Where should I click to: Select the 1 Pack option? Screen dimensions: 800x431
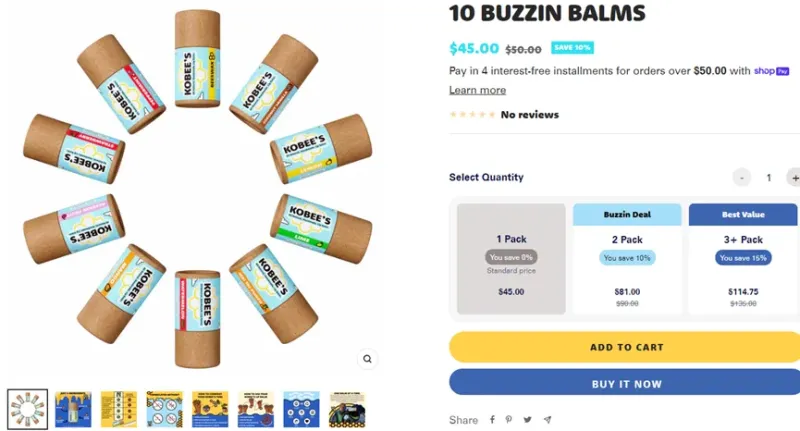pos(511,259)
